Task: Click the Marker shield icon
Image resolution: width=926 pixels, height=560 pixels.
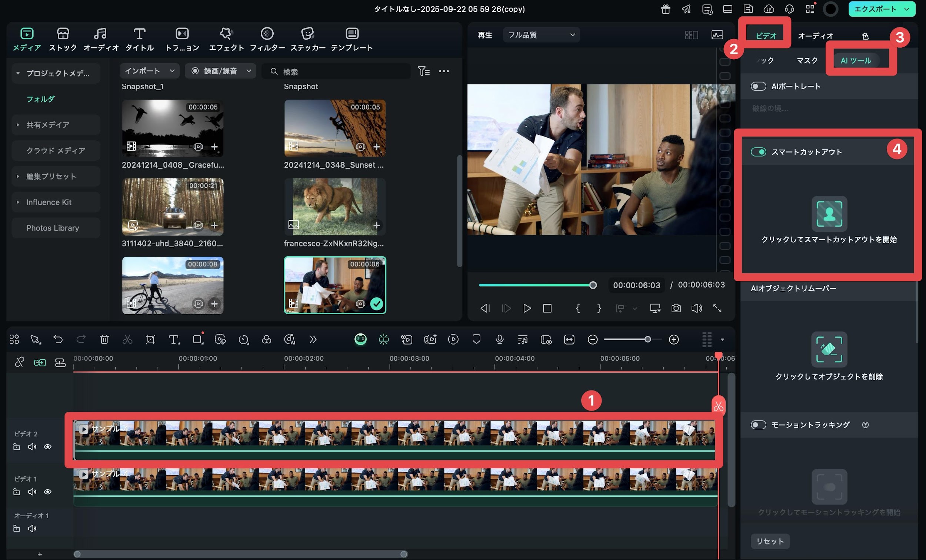Action: pos(477,339)
